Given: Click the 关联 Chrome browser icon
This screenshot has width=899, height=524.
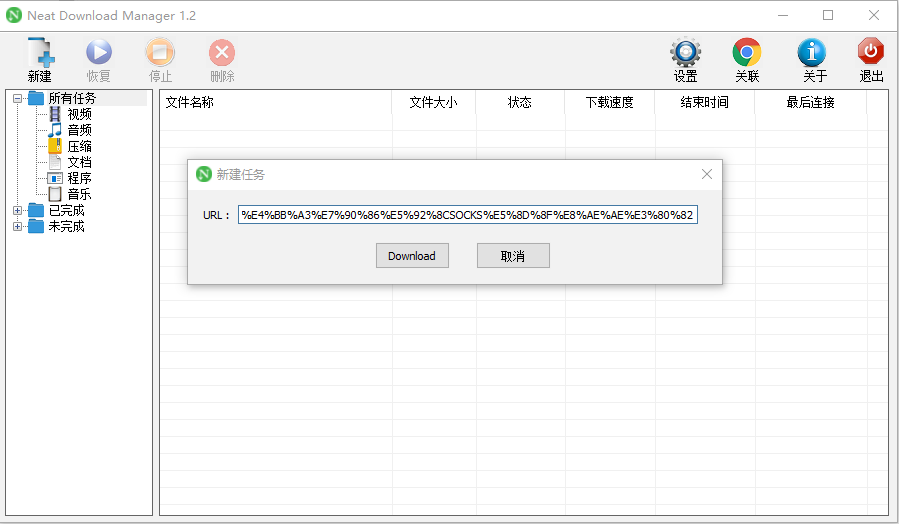Looking at the screenshot, I should 747,54.
